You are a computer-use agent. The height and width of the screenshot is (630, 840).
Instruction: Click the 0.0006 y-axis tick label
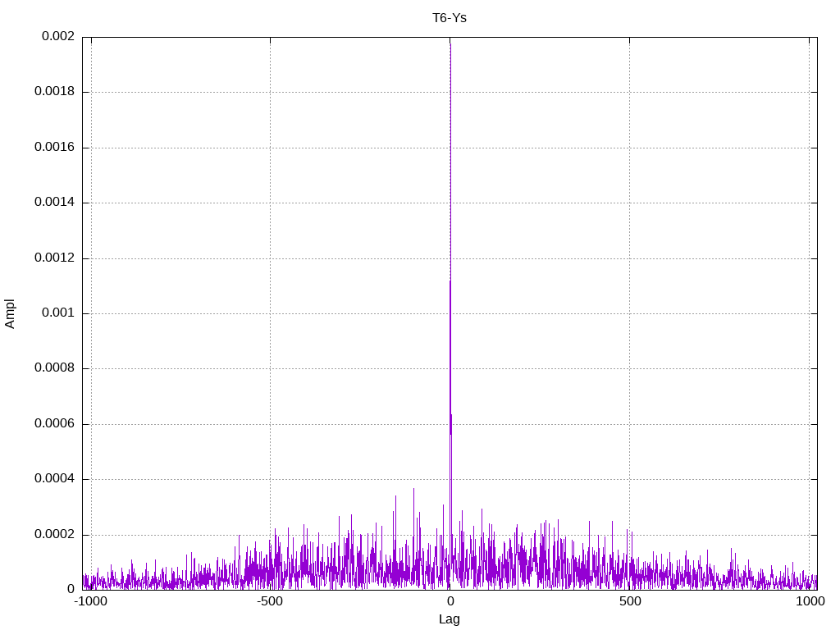[x=54, y=424]
